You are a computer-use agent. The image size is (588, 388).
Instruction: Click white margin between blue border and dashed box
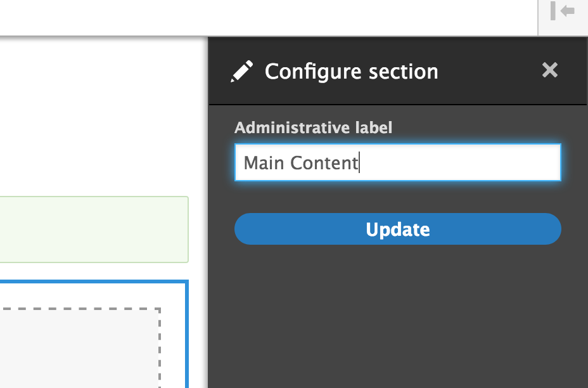point(172,342)
